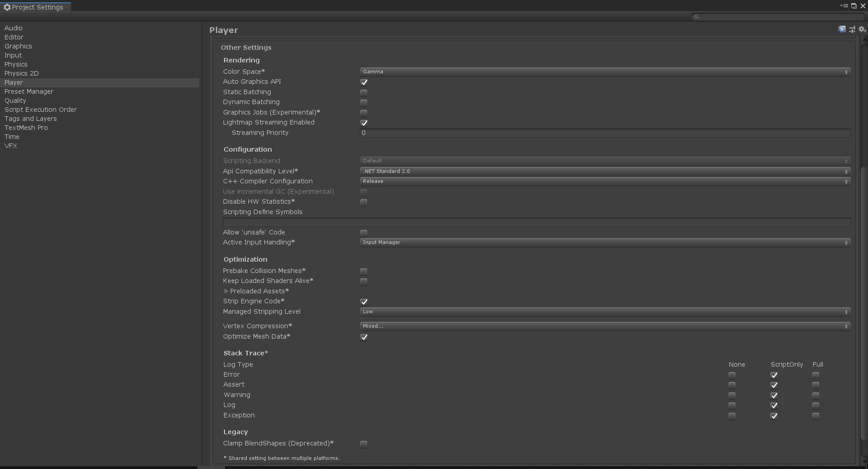Select the Project Settings tab

coord(34,7)
